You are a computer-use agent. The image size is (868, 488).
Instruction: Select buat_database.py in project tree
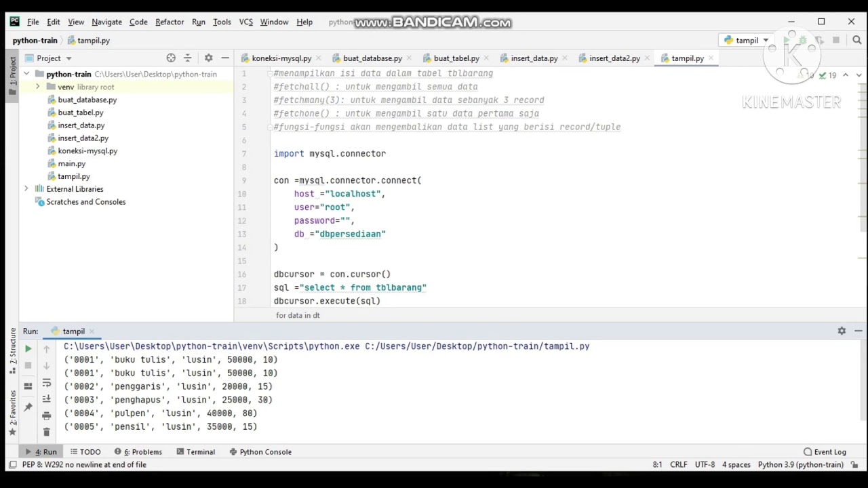click(87, 100)
